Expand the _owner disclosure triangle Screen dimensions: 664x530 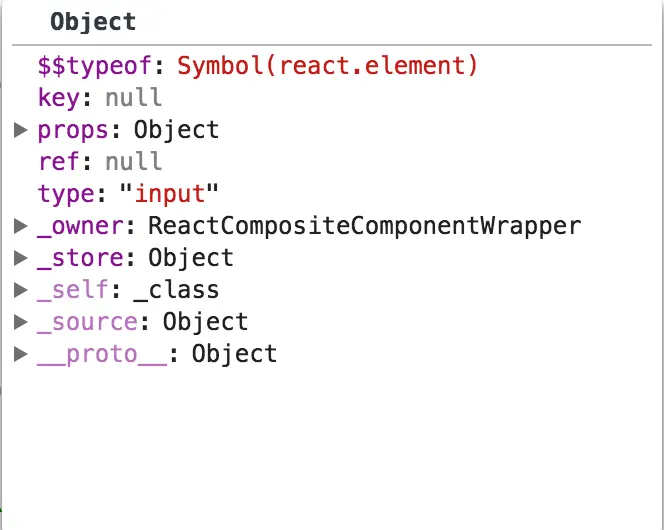pos(20,226)
